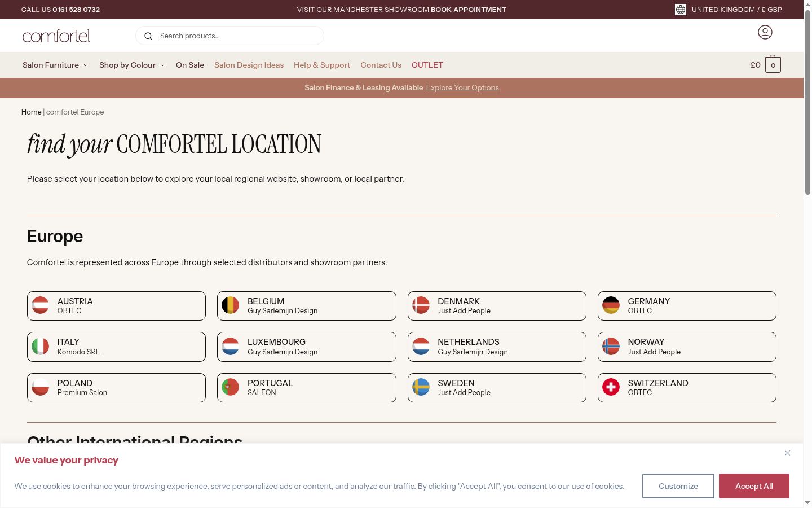Click the Sweden flag icon
812x508 pixels.
tap(421, 387)
